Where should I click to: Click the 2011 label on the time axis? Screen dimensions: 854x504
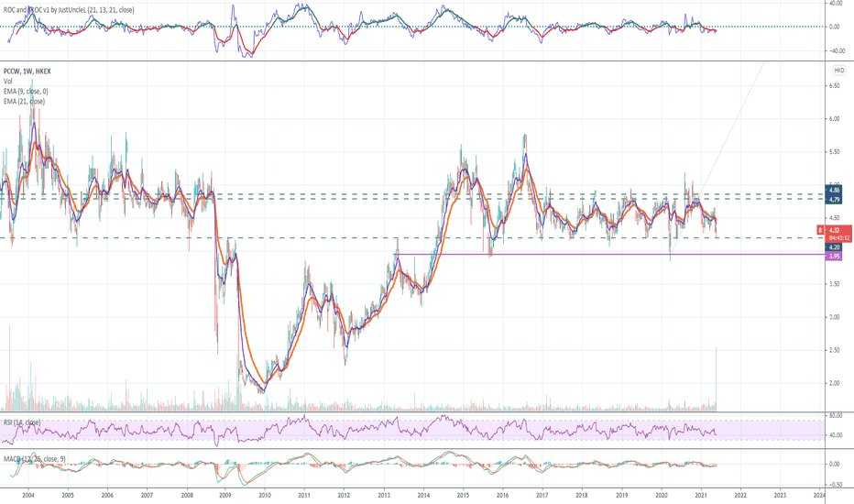tap(304, 495)
